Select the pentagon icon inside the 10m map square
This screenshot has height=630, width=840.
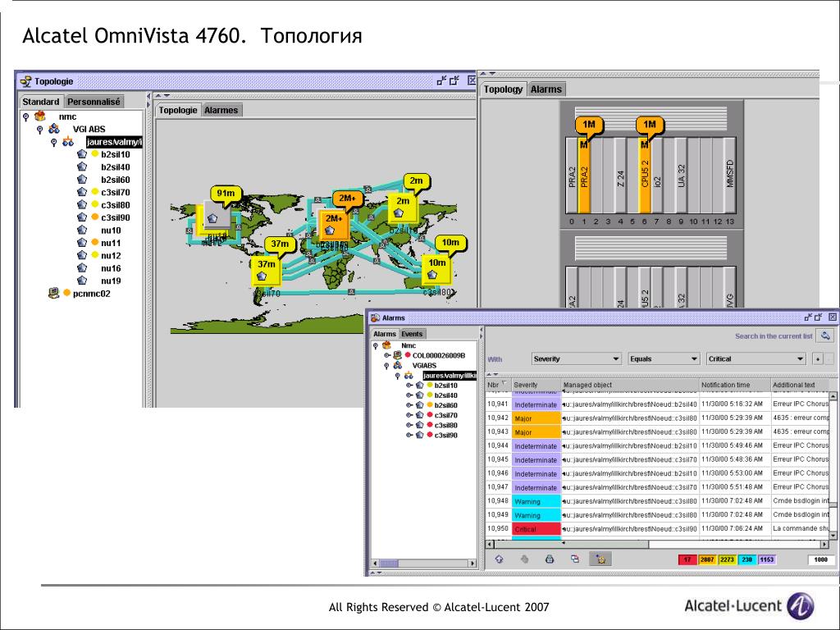coord(433,275)
